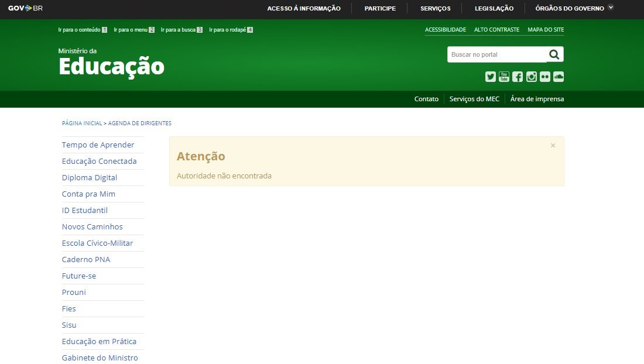The width and height of the screenshot is (644, 364).
Task: Open the Facebook social icon
Action: tap(518, 77)
